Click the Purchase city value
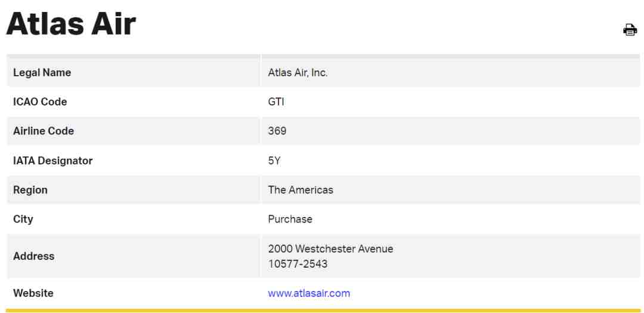 click(290, 219)
